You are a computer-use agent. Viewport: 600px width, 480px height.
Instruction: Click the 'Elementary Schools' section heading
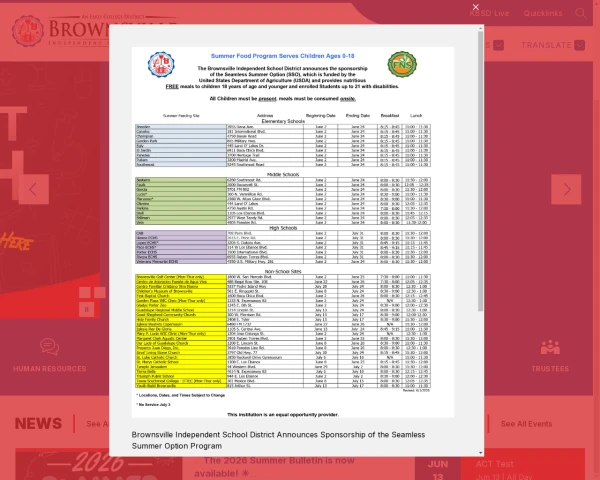point(283,121)
